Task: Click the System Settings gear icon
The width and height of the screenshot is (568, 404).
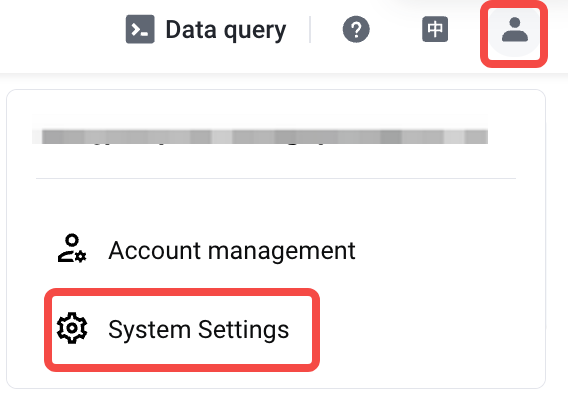Action: [x=72, y=328]
